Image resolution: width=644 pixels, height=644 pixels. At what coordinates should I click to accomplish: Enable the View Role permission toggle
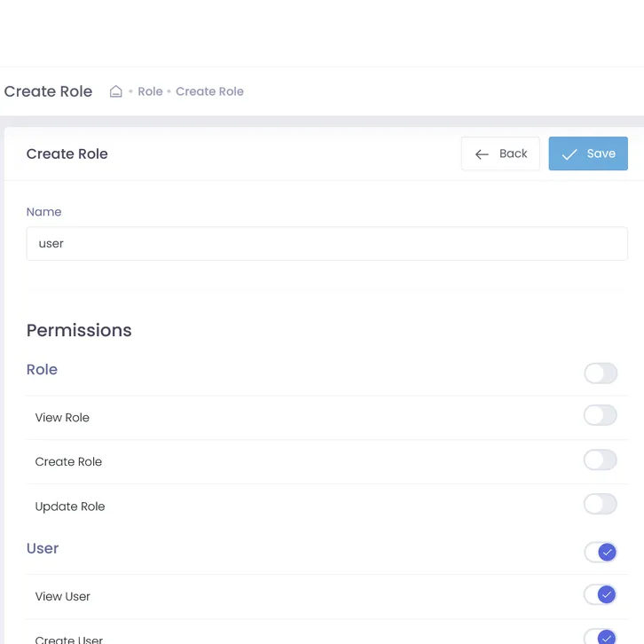(600, 415)
